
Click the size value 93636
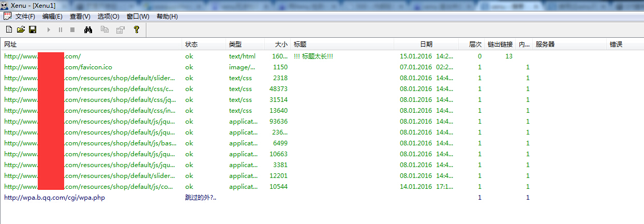(x=279, y=122)
